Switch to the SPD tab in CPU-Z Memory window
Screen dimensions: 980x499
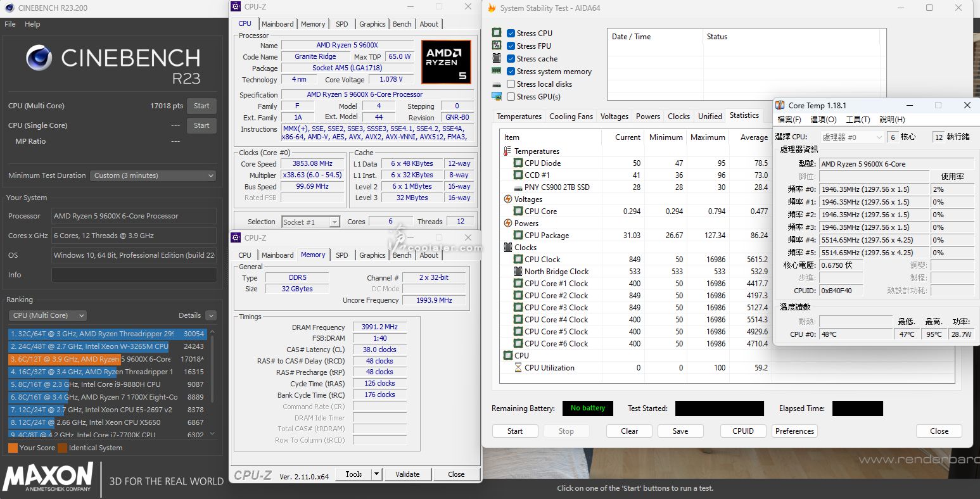coord(341,255)
